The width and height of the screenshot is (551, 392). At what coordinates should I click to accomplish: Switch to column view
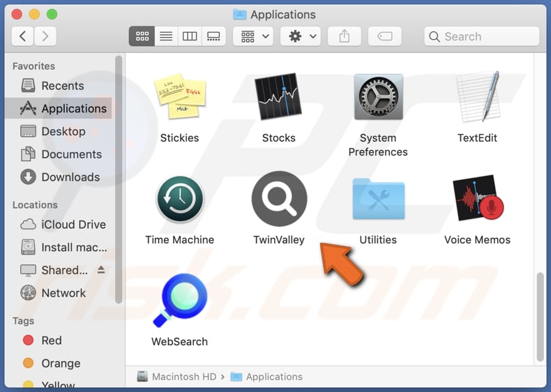point(190,36)
